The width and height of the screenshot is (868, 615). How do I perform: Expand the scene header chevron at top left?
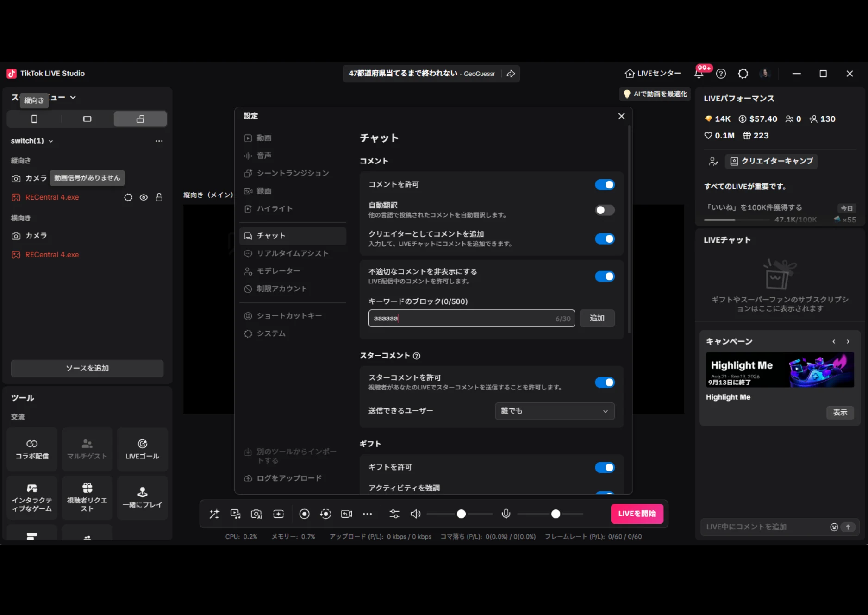tap(73, 98)
